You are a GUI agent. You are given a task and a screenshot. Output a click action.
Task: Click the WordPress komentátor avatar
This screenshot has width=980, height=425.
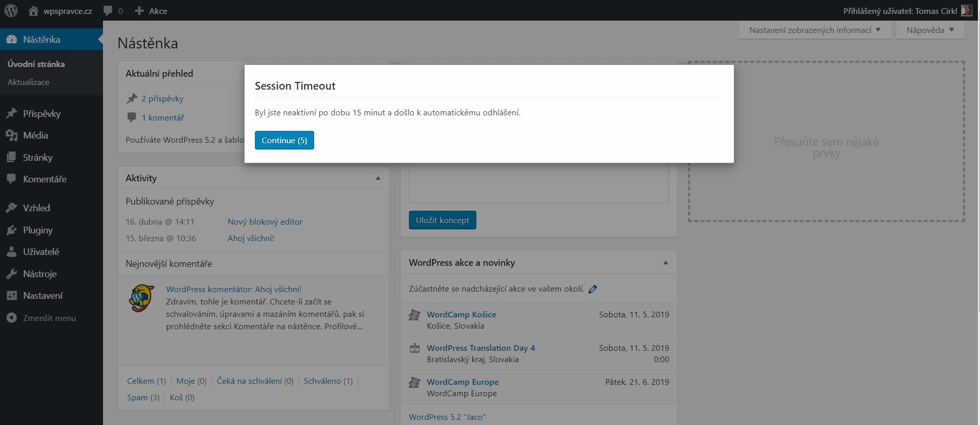[x=142, y=298]
